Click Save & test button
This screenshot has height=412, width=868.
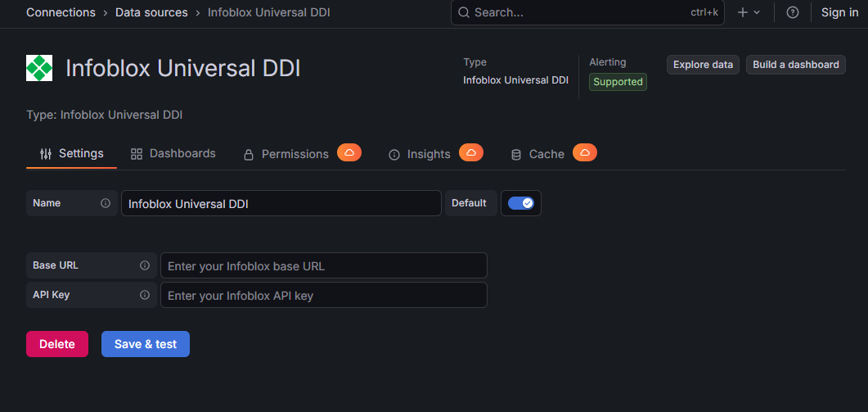tap(146, 344)
